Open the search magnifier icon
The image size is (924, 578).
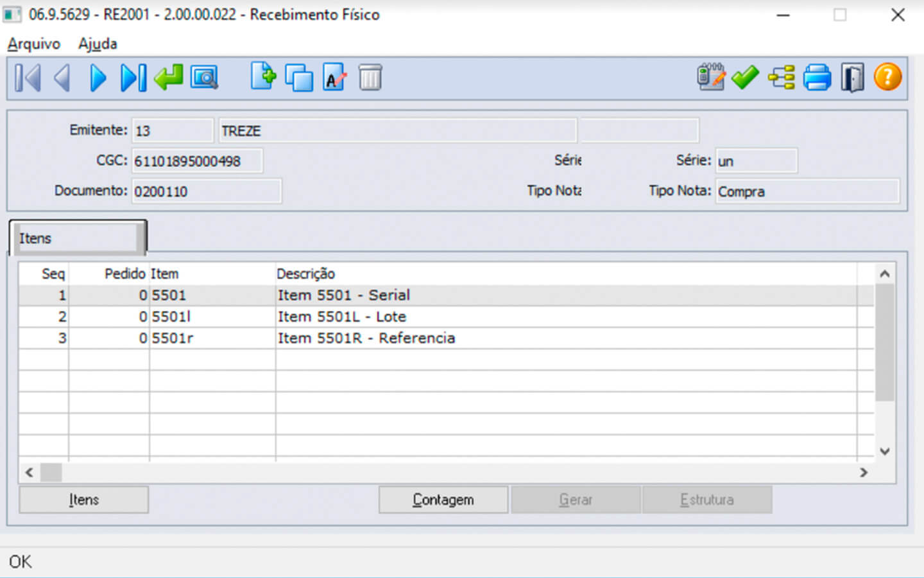205,78
